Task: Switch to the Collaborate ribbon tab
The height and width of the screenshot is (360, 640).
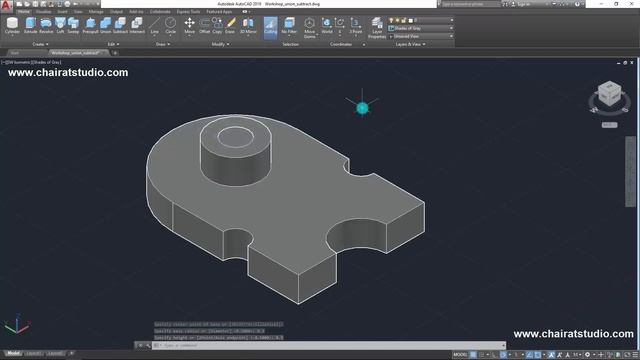Action: click(160, 12)
